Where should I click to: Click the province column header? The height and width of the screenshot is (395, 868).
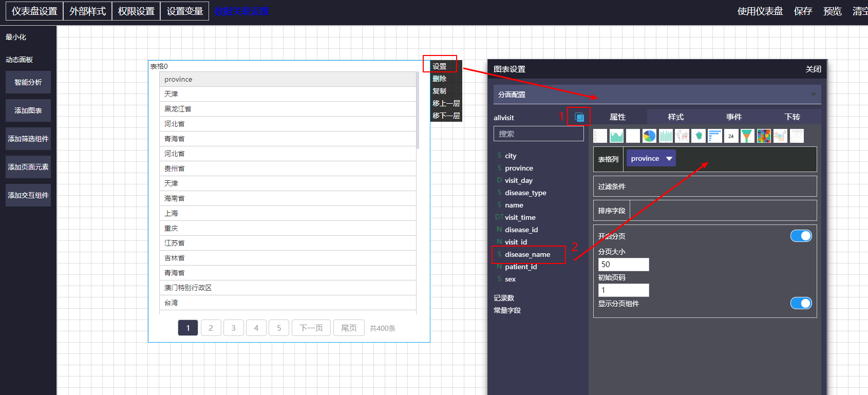[x=288, y=79]
